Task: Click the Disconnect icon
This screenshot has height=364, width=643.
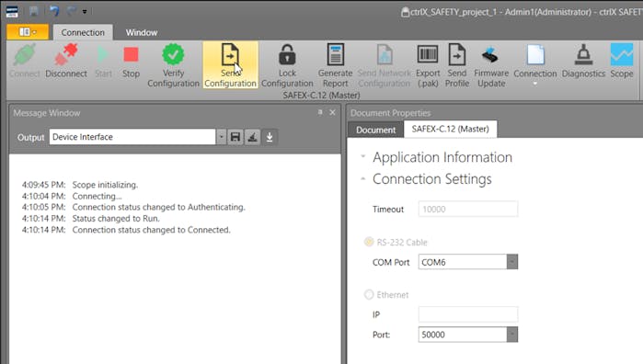Action: tap(66, 54)
